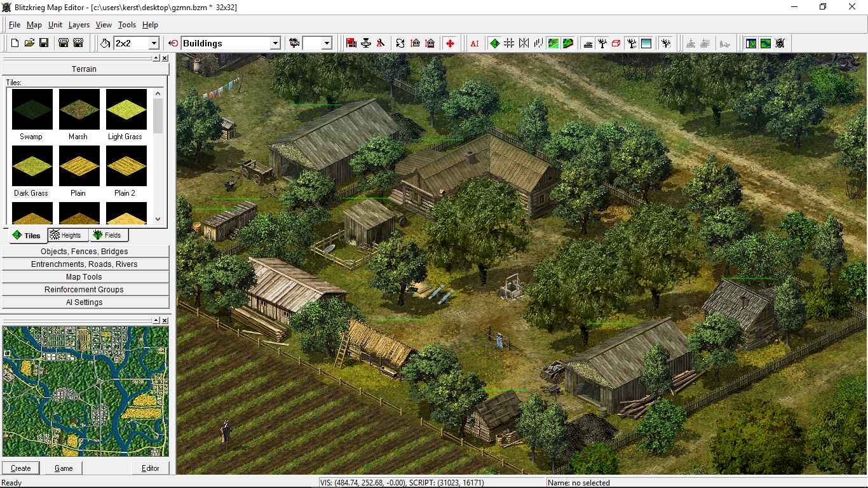
Task: Click the red building toolbar icon
Action: pyautogui.click(x=351, y=43)
